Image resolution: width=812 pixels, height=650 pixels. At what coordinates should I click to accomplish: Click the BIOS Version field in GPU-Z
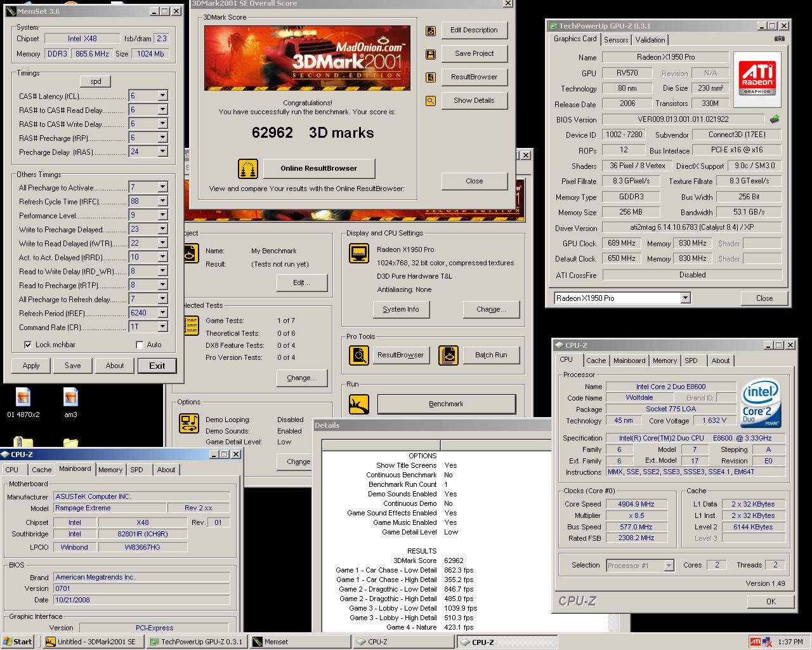pyautogui.click(x=683, y=119)
